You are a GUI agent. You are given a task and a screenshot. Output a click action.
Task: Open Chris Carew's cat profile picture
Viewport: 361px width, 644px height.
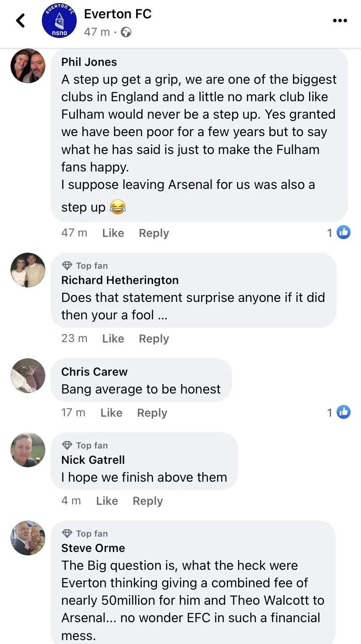coord(28,376)
